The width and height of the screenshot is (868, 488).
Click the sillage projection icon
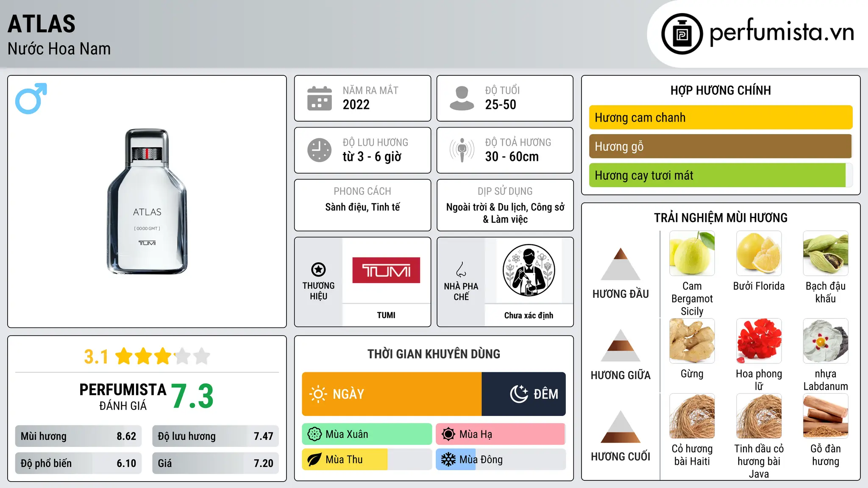[462, 150]
